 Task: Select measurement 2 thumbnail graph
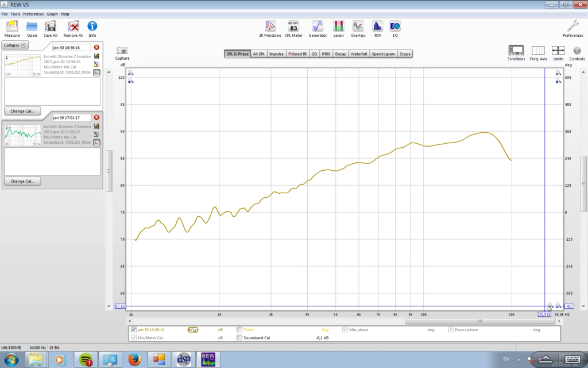pos(22,135)
